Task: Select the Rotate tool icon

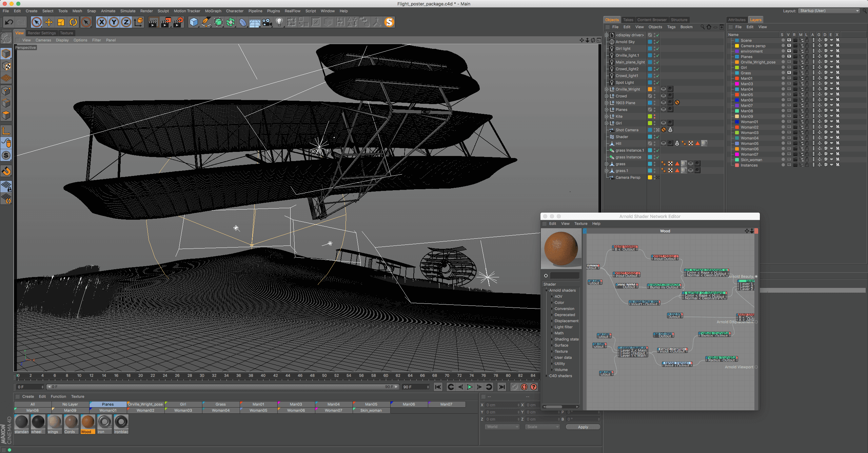Action: (73, 22)
